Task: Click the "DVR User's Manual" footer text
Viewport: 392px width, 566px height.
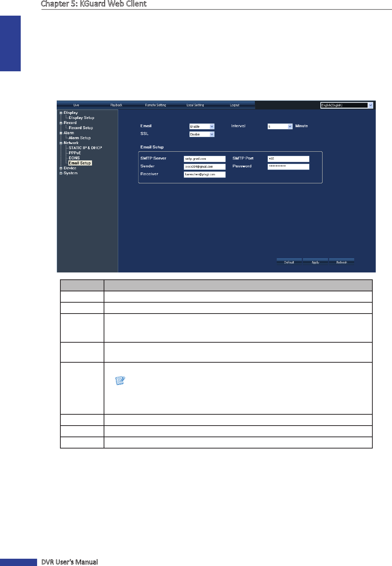Action: click(69, 562)
